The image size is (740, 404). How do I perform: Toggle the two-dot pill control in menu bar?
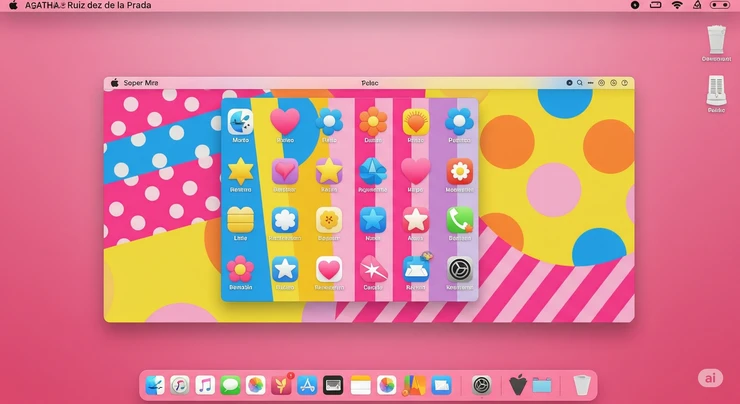720,5
